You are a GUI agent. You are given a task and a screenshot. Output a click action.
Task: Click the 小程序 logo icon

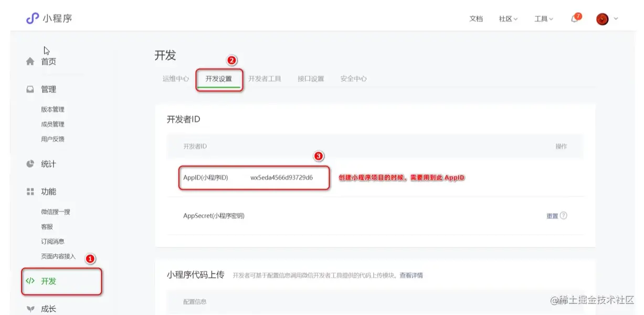[x=33, y=18]
